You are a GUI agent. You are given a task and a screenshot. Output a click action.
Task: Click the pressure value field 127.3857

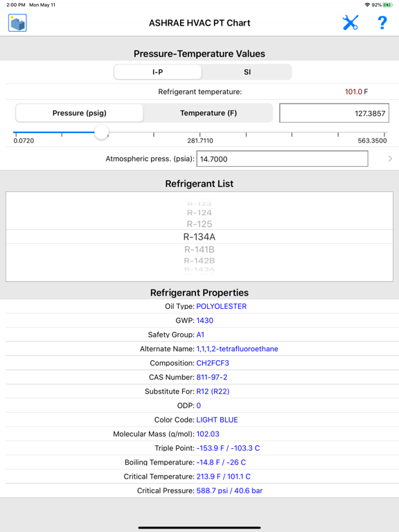[334, 113]
